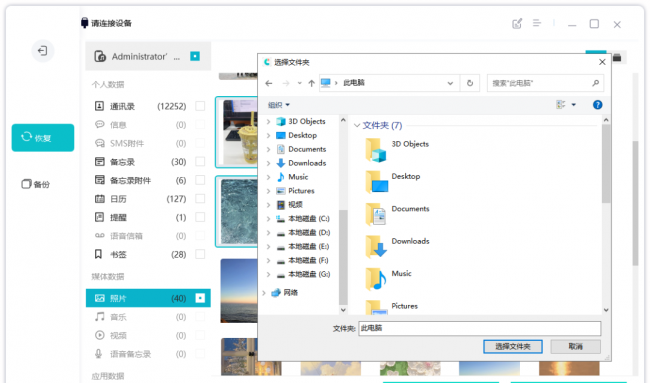650x383 pixels.
Task: Click the printer icon behind the dialog
Action: click(617, 57)
